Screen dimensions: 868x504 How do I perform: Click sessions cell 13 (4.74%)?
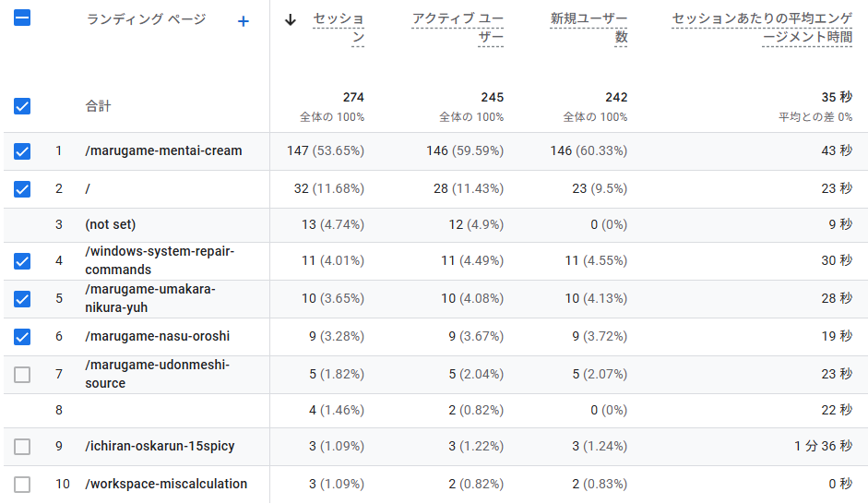[x=333, y=224]
